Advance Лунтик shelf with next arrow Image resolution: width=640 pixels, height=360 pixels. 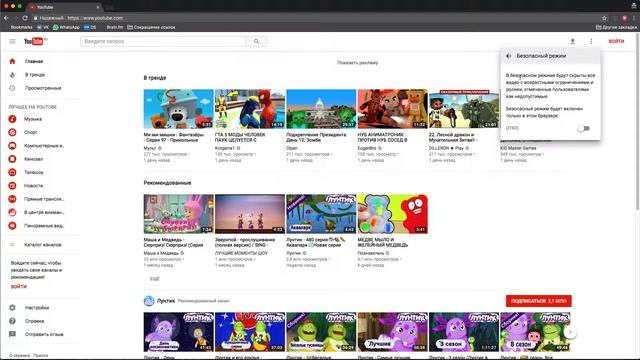pos(570,332)
